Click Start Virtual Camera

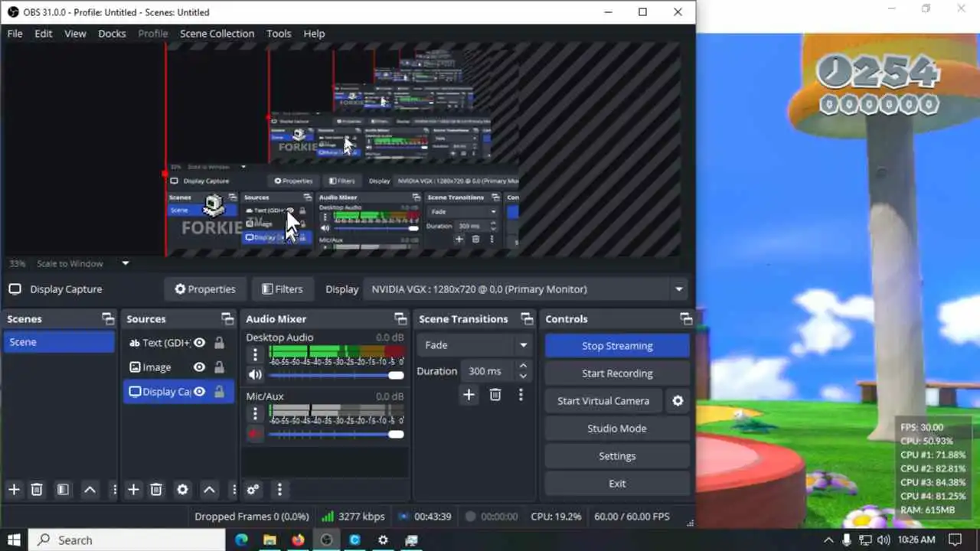point(603,401)
